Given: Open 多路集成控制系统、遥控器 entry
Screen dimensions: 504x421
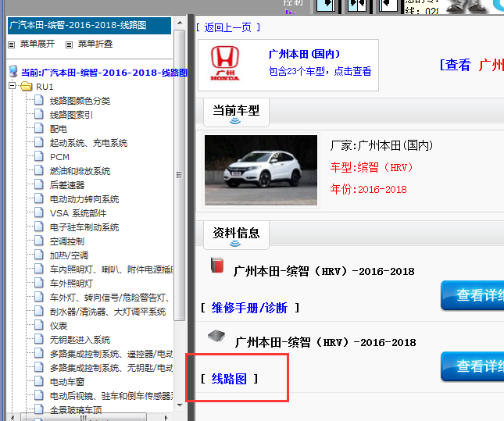Looking at the screenshot, I should click(x=111, y=354).
